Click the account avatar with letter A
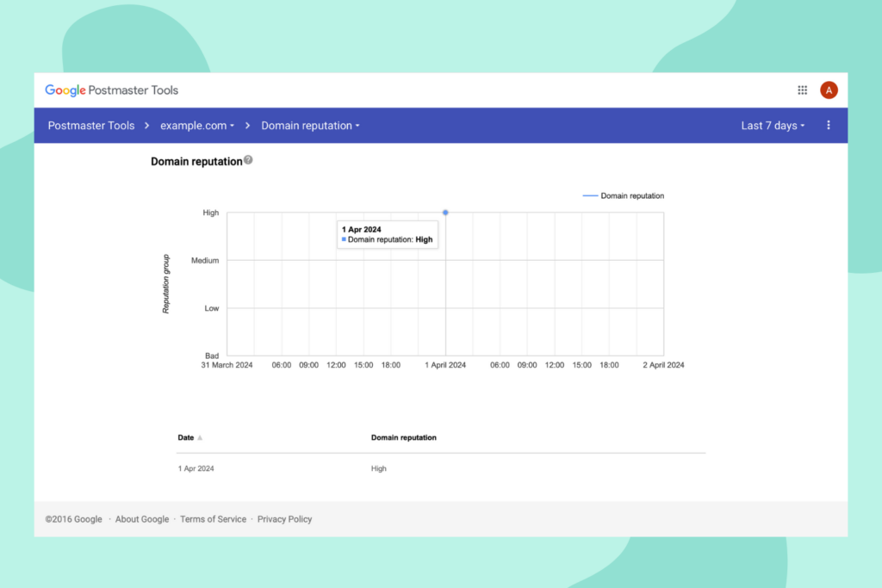The height and width of the screenshot is (588, 882). click(x=829, y=90)
